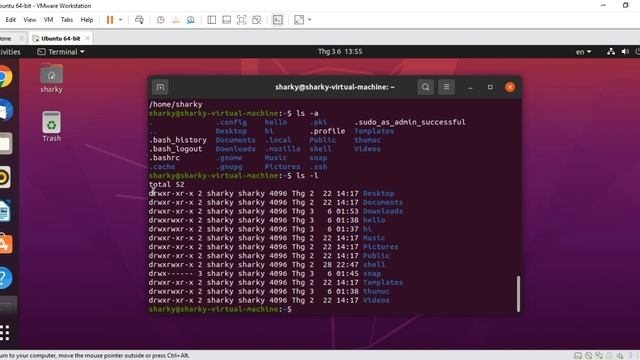Open the VM menu
Screen dimensions: 640x360
[x=48, y=20]
